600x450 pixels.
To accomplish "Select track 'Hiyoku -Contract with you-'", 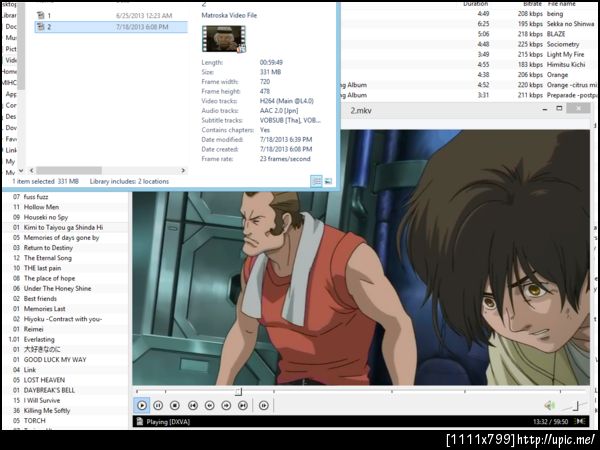I will pyautogui.click(x=65, y=319).
